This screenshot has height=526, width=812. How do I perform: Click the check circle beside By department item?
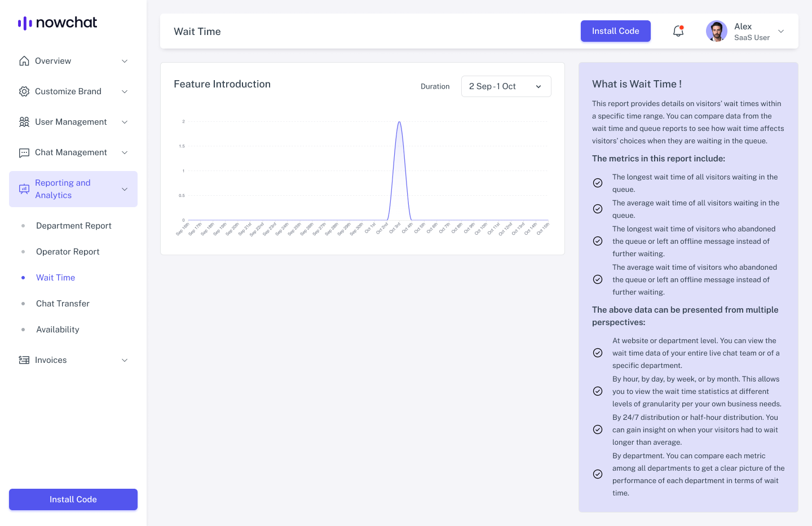[x=598, y=474]
